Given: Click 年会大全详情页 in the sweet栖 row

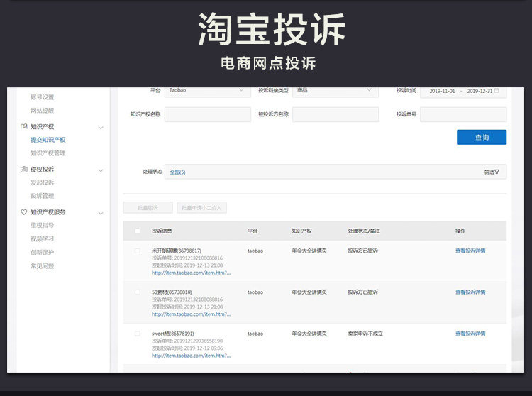Looking at the screenshot, I should [x=309, y=334].
